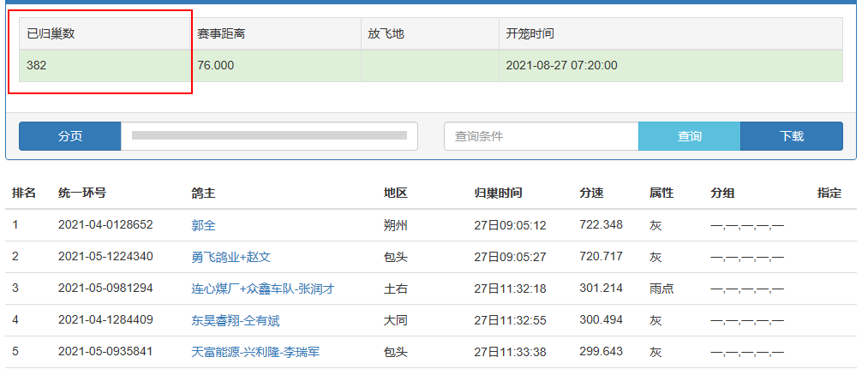The image size is (868, 369).
Task: Select ring number 2021-04-0128652 cell
Action: tap(105, 225)
